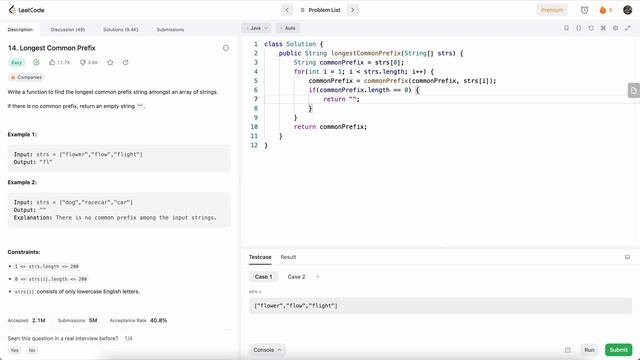Click the bookmark icon in editor toolbar
The image size is (640, 360).
point(566,28)
